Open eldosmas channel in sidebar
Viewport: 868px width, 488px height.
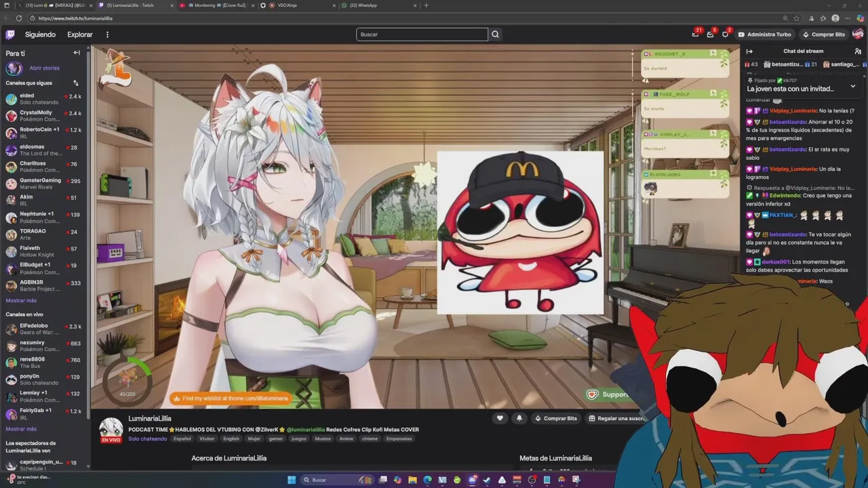click(x=43, y=150)
